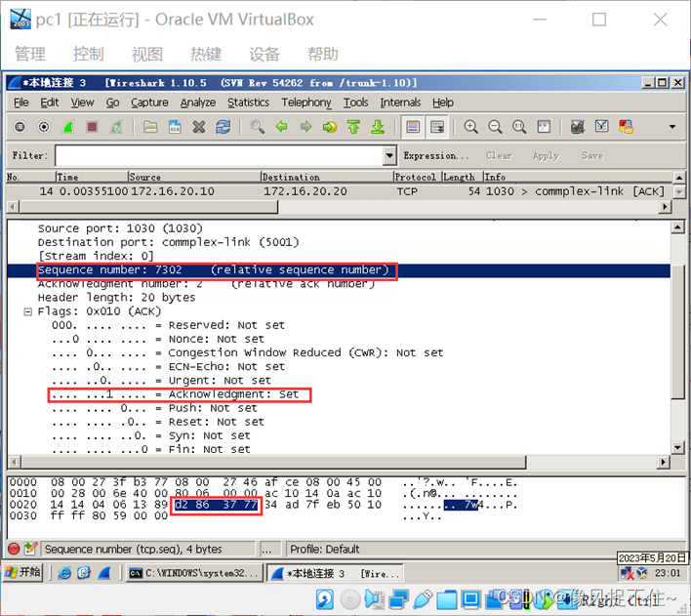Jump to the last packet icon
This screenshot has width=691, height=616.
tap(378, 127)
